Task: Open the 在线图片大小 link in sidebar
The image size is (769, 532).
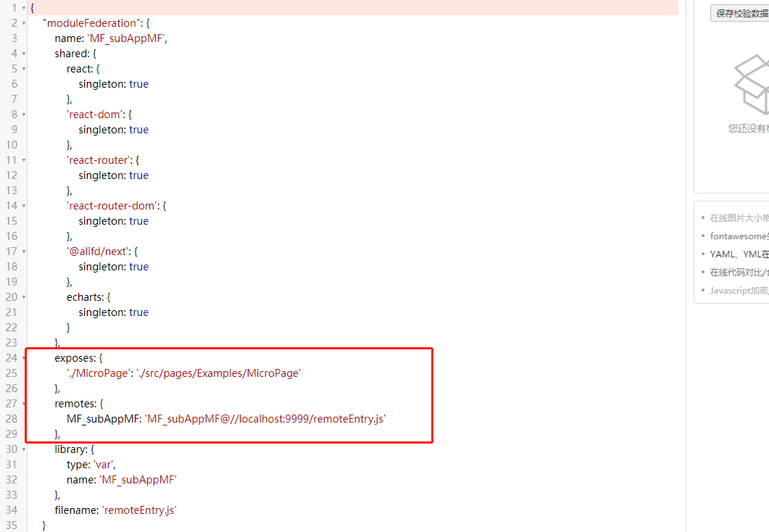Action: point(739,217)
